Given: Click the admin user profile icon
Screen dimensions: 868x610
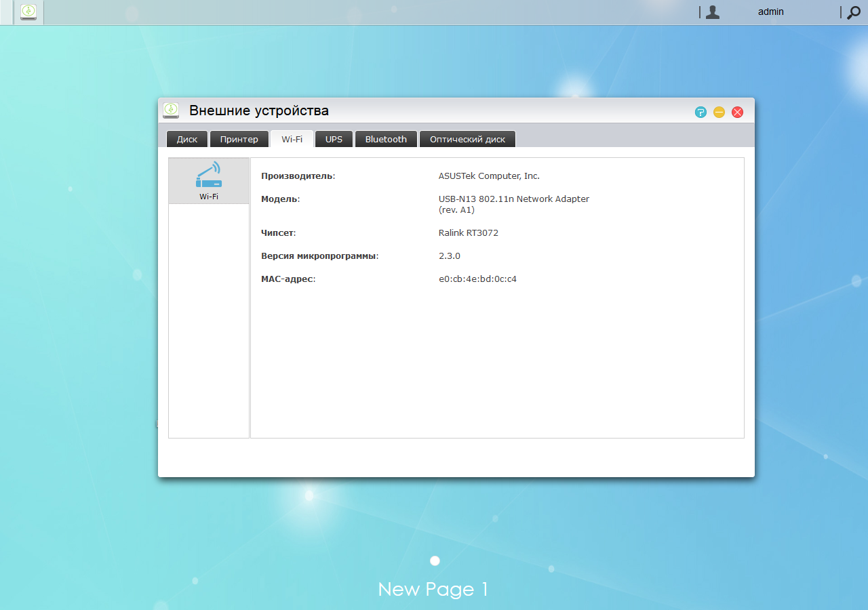Looking at the screenshot, I should point(712,12).
